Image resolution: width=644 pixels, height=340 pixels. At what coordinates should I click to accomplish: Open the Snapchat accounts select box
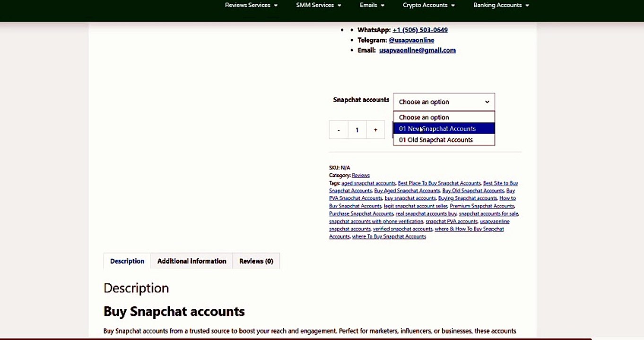coord(444,102)
